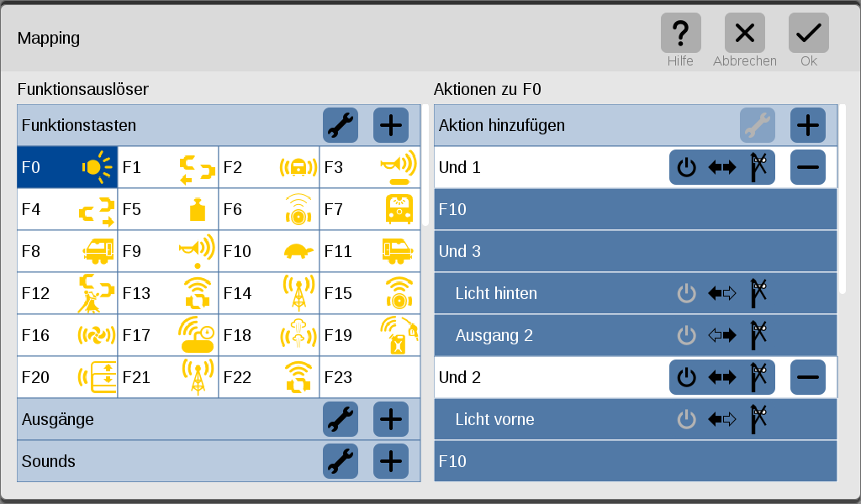Expand the Ausgänge section with plus
Viewport: 861px width, 504px height.
391,419
